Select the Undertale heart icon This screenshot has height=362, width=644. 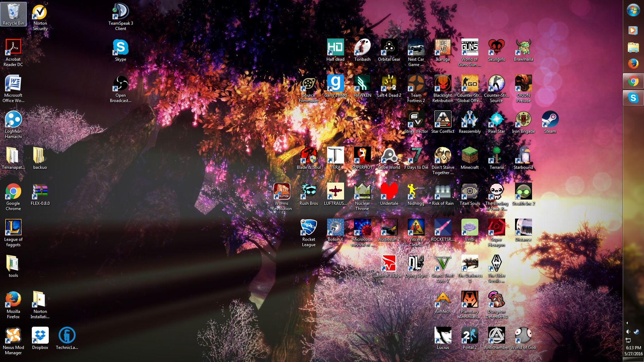[389, 194]
